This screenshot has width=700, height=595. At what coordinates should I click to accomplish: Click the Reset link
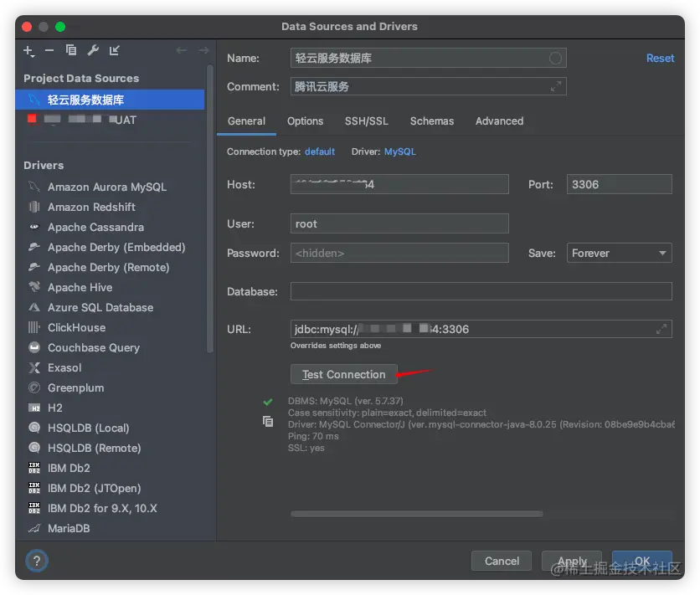[660, 58]
